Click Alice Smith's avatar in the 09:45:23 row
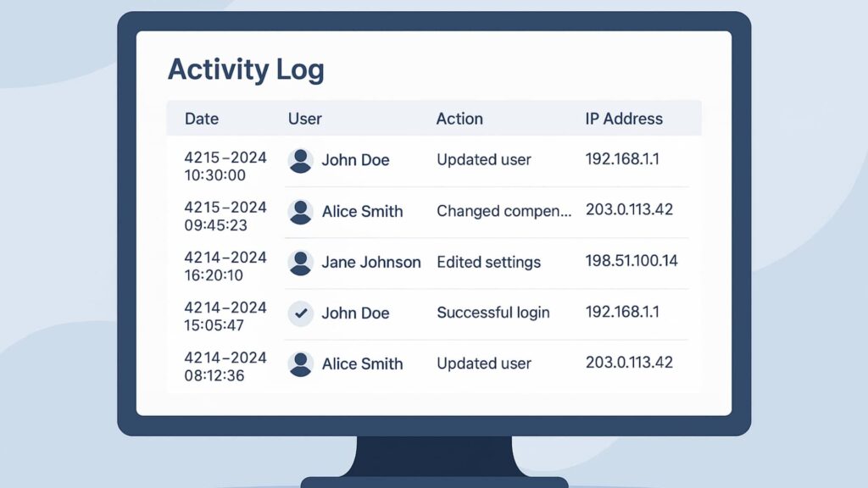 [x=300, y=211]
